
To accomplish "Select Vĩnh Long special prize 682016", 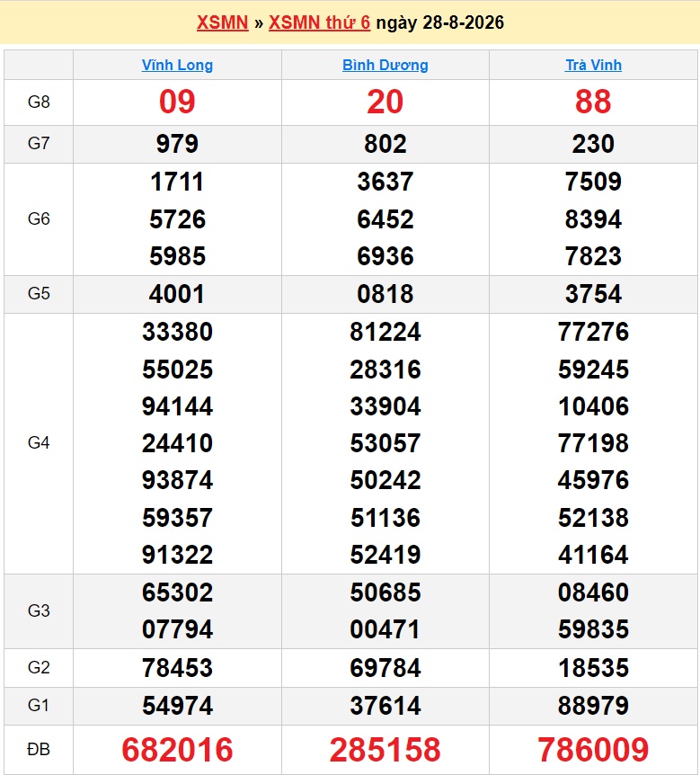I will pyautogui.click(x=177, y=749).
